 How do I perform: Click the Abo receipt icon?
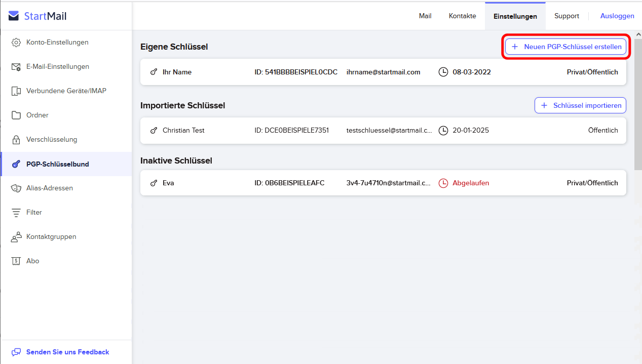tap(16, 261)
